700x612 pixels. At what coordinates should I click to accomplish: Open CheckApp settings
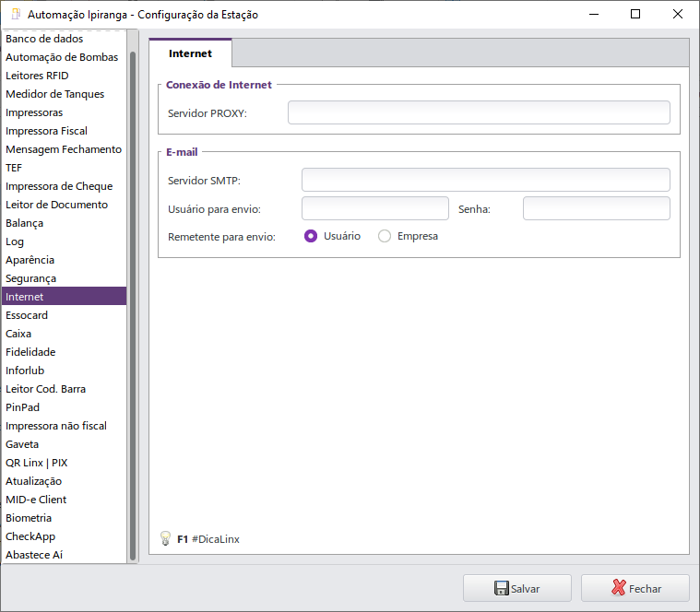(x=64, y=536)
